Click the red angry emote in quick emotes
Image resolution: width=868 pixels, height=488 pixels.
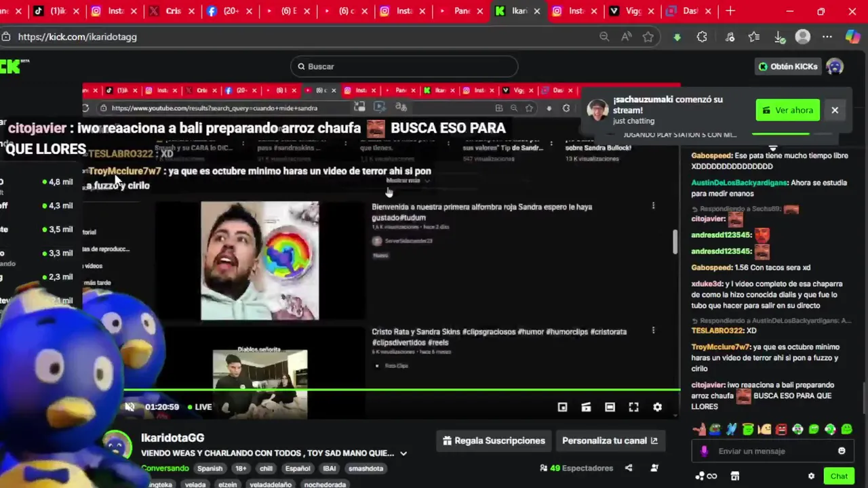point(781,429)
